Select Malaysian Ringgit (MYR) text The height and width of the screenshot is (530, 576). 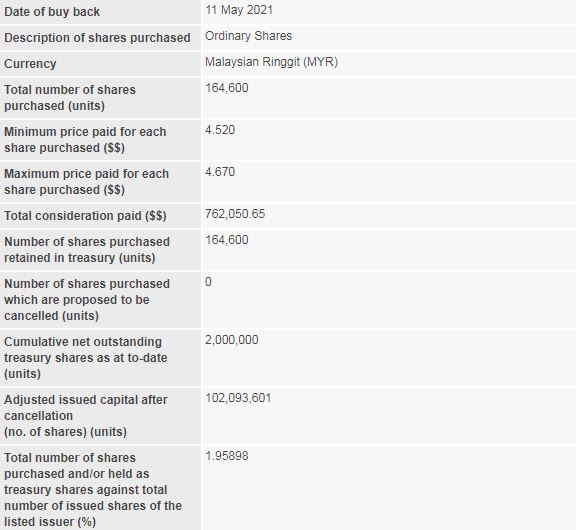tap(271, 62)
